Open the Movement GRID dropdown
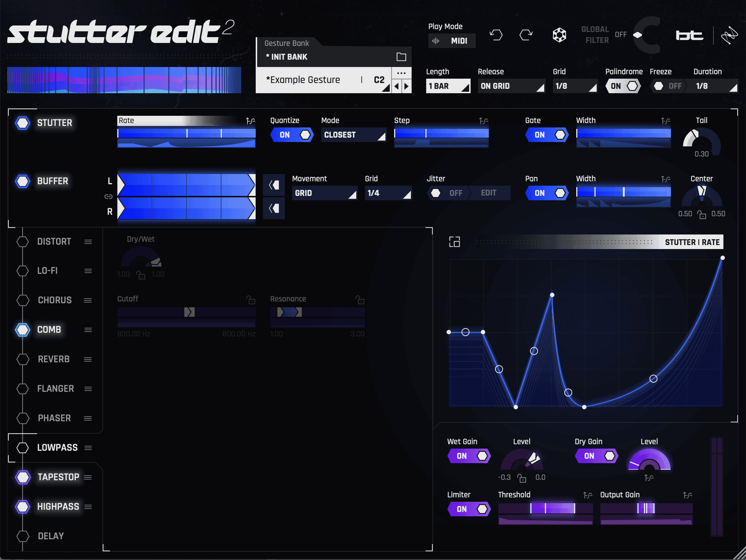 click(x=325, y=193)
